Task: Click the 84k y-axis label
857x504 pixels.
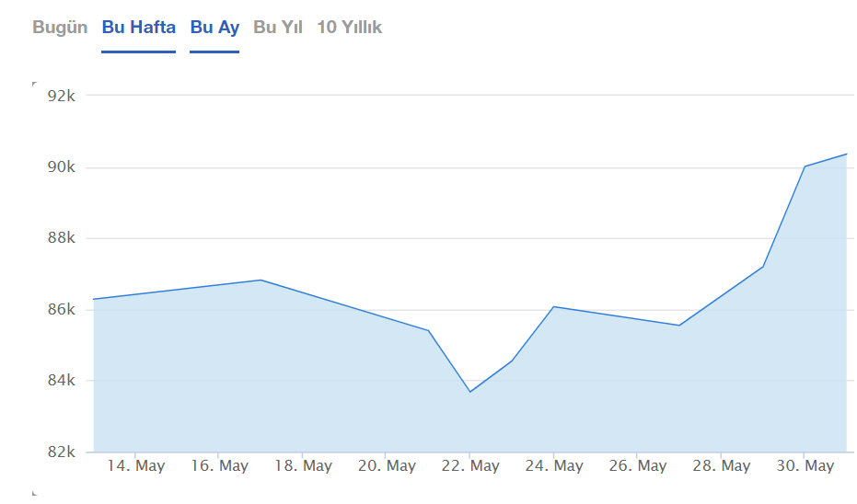Action: coord(60,381)
